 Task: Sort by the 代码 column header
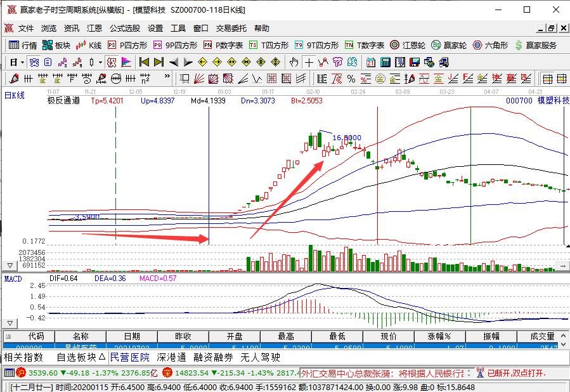(29, 336)
